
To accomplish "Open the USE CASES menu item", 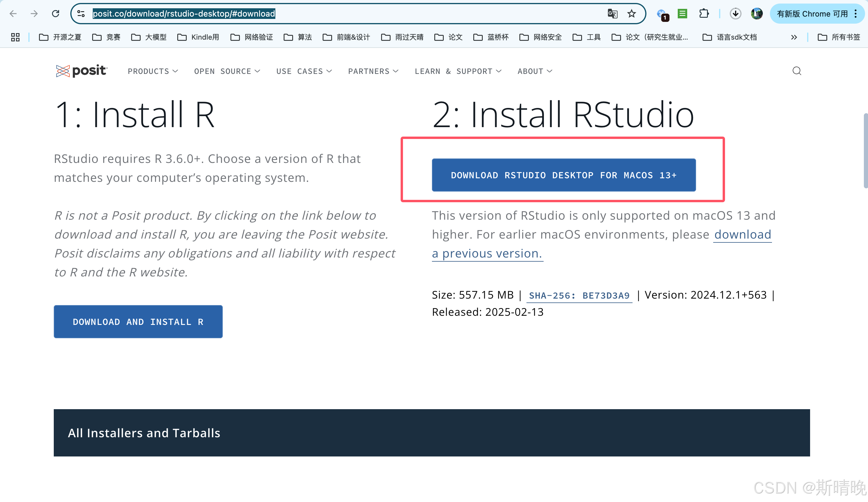I will point(304,71).
